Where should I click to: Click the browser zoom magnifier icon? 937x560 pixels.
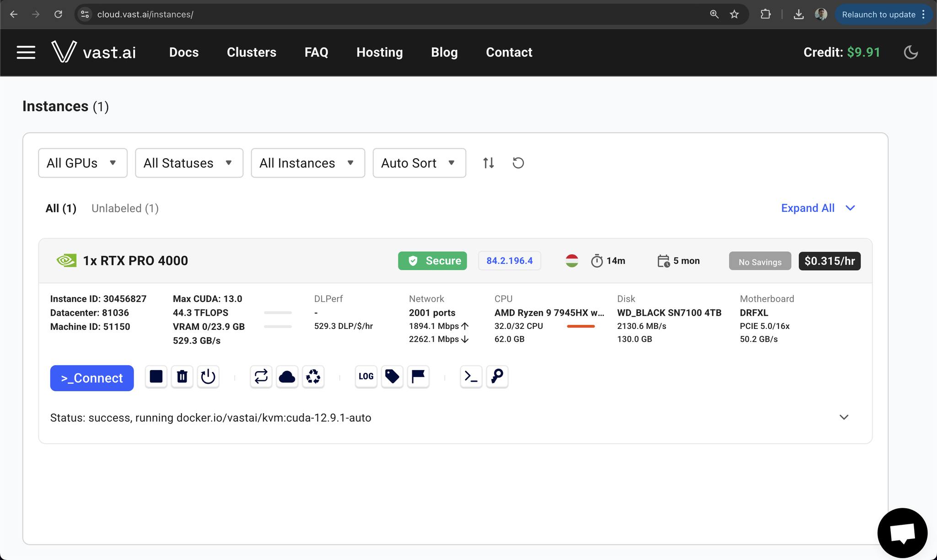click(x=714, y=14)
